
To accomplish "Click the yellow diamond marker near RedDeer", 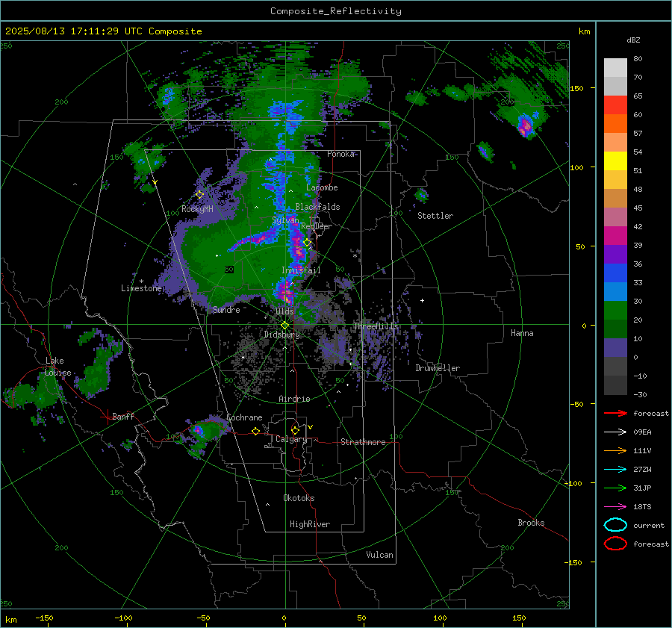I will point(307,243).
